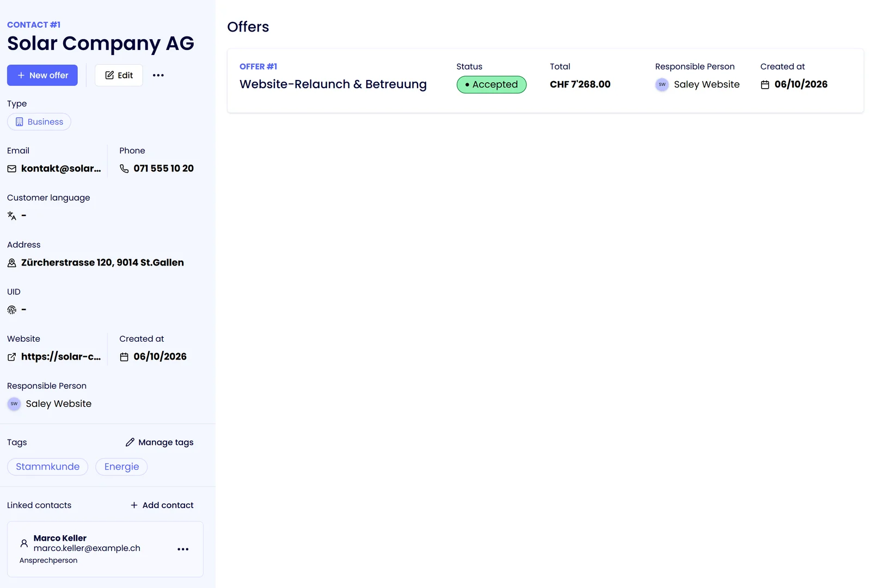Add a linked contact
The height and width of the screenshot is (588, 871).
tap(162, 505)
